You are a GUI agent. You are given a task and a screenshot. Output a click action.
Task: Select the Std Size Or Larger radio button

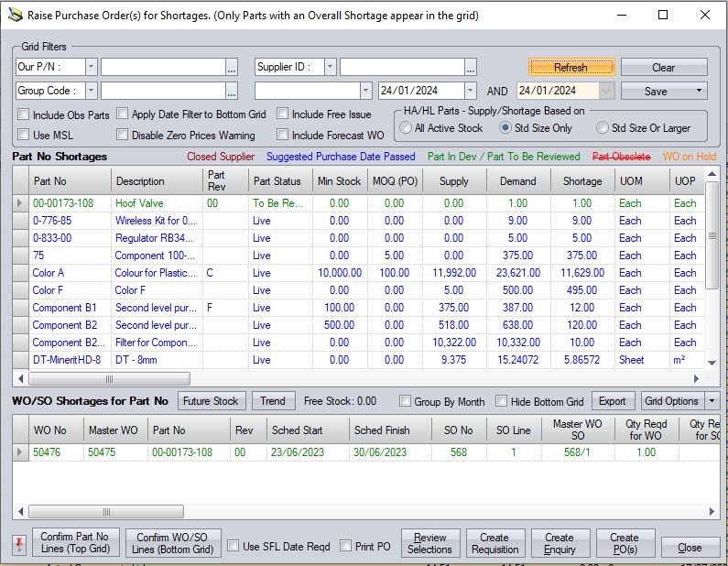(603, 128)
